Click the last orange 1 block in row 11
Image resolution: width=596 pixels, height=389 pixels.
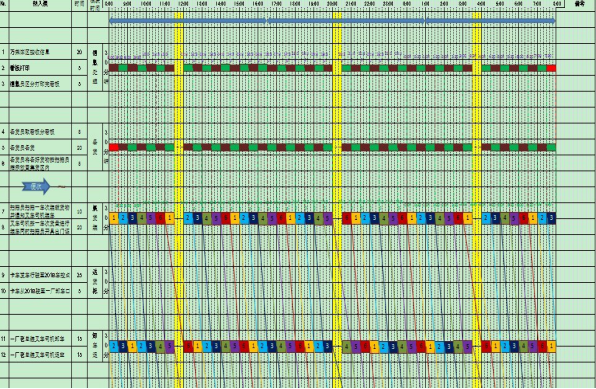pos(551,346)
